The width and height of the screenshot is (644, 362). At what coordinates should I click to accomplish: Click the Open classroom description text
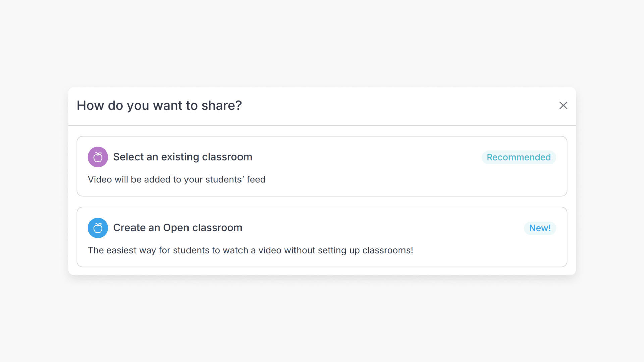pyautogui.click(x=251, y=250)
